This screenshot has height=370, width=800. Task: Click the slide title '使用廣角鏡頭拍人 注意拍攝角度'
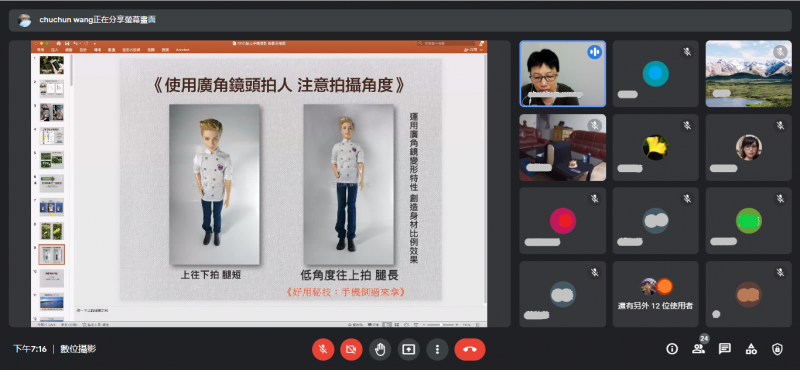tap(279, 84)
